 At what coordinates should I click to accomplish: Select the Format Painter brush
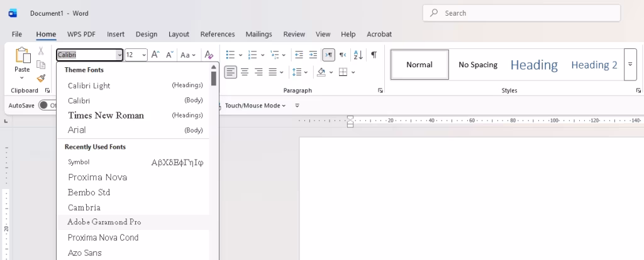pyautogui.click(x=41, y=78)
